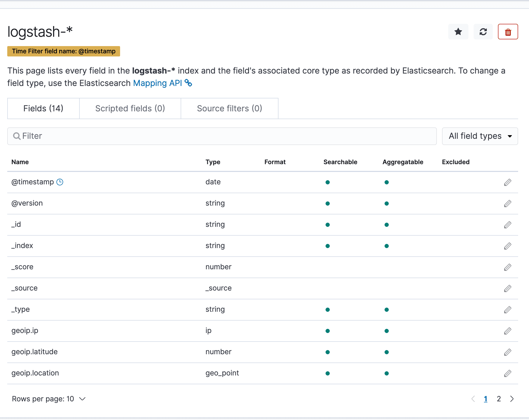Open the All field types dropdown
Image resolution: width=529 pixels, height=420 pixels.
point(480,136)
